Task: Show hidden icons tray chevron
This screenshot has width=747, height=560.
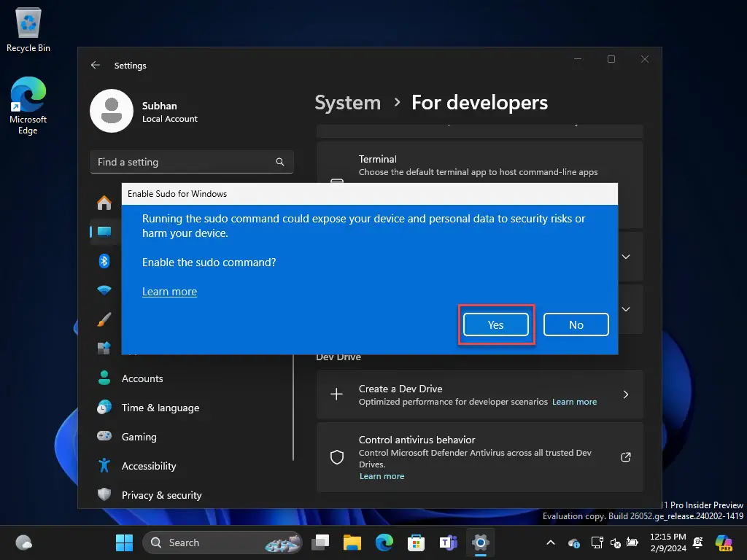Action: [551, 542]
